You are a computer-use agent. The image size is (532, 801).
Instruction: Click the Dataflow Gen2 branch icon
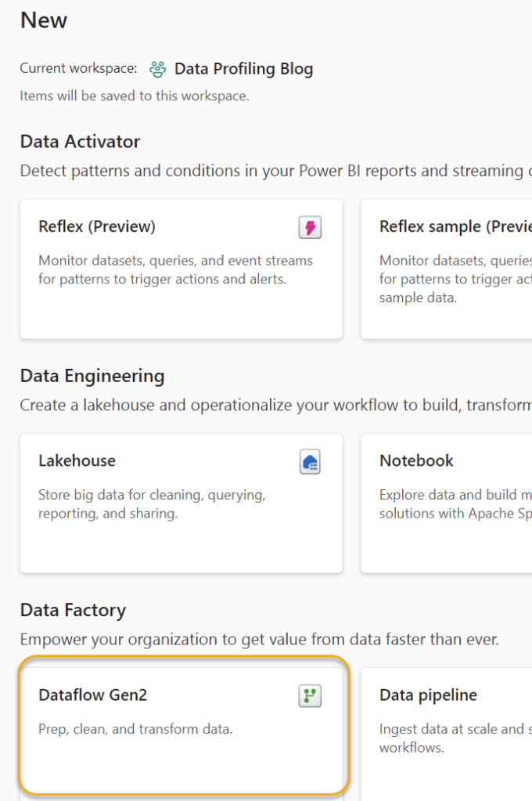310,696
